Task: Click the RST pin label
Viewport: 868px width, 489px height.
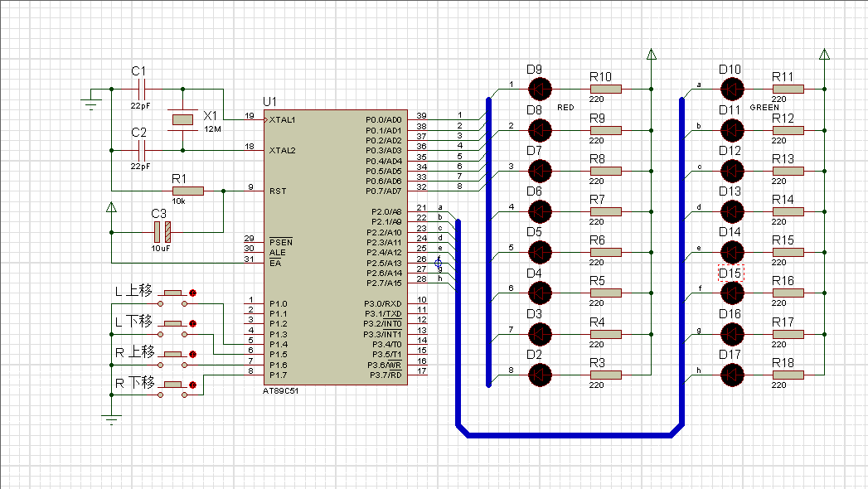Action: click(x=278, y=191)
